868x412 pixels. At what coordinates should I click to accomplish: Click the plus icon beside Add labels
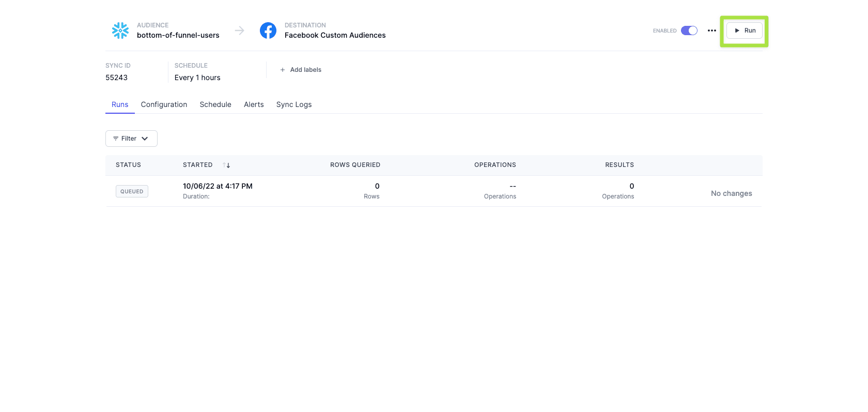coord(283,70)
